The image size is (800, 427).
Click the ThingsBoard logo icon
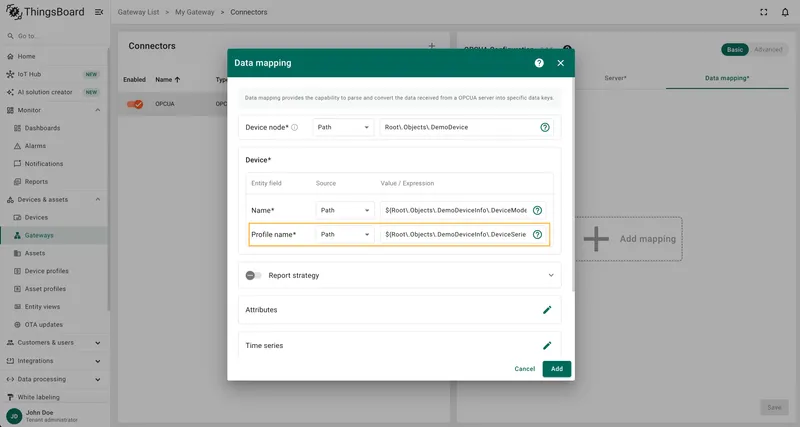click(14, 12)
